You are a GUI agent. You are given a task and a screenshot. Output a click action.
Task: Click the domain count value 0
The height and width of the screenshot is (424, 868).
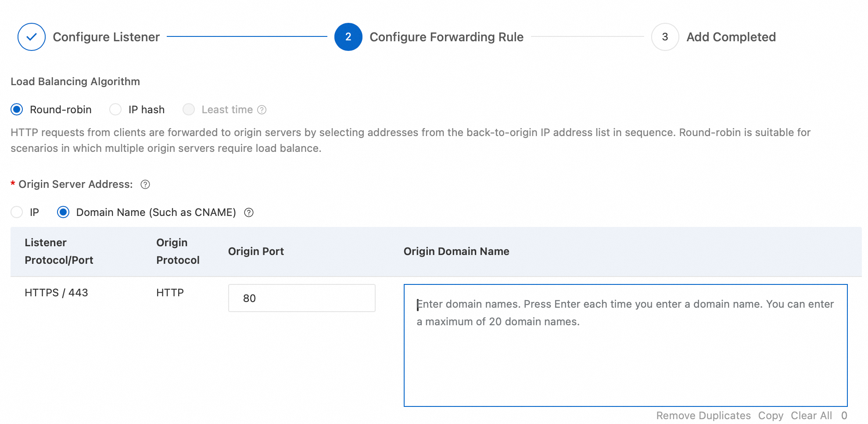[844, 416]
